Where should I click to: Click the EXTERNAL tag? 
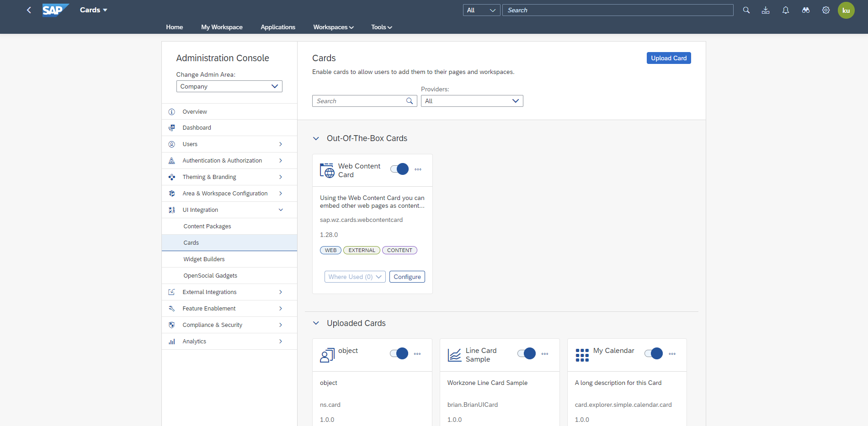[x=362, y=250]
